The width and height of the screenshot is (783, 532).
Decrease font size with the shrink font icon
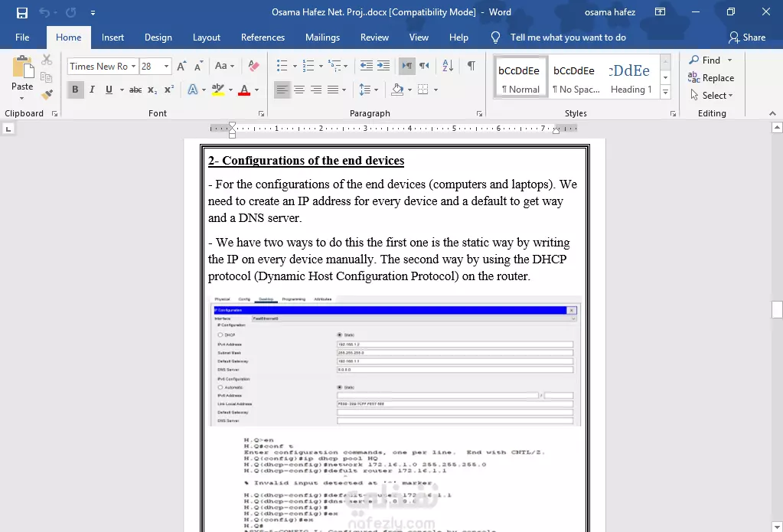[x=198, y=66]
